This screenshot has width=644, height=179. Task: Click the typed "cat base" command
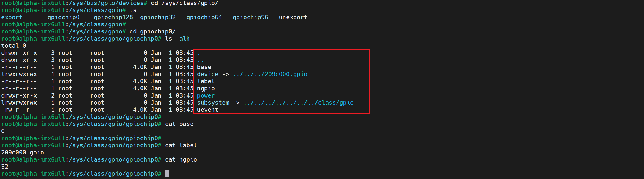179,124
